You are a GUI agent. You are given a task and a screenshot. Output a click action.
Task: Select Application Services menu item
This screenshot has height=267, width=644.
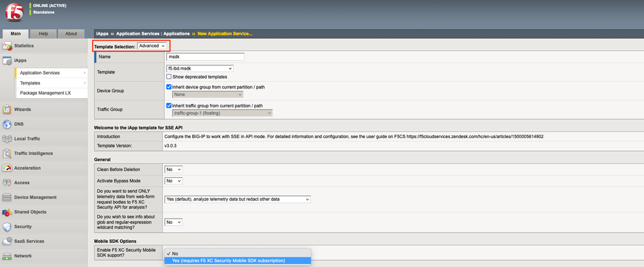[51, 73]
